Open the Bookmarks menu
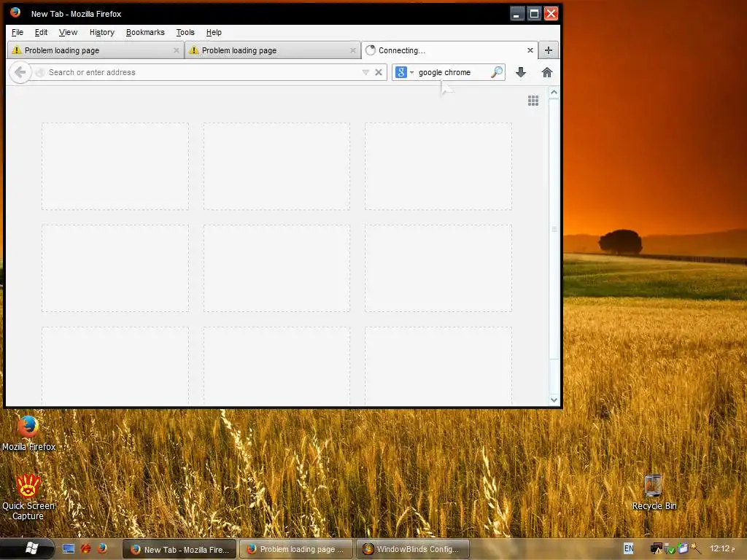This screenshot has width=747, height=560. (x=145, y=32)
